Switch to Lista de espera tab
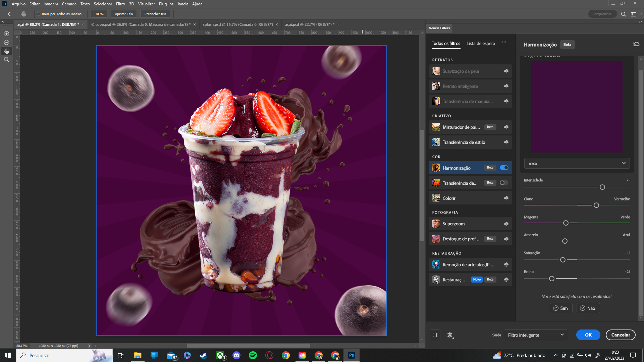This screenshot has height=362, width=644. pos(481,43)
